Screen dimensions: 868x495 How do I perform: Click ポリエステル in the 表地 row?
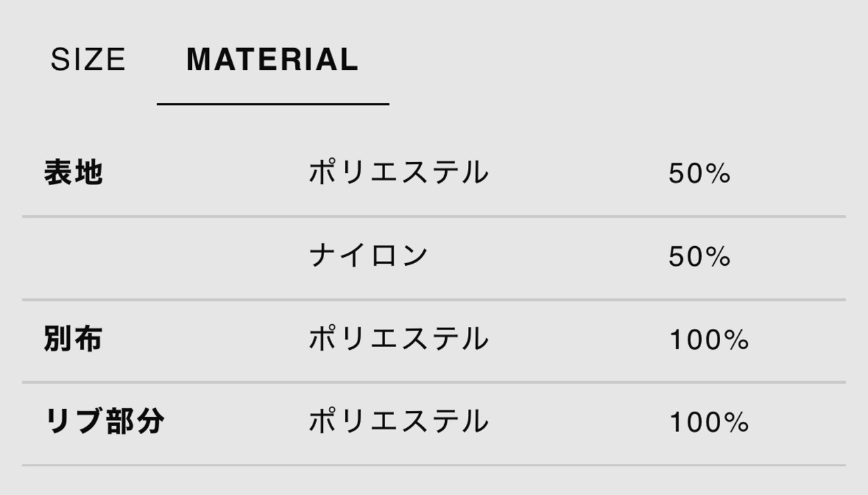click(398, 173)
